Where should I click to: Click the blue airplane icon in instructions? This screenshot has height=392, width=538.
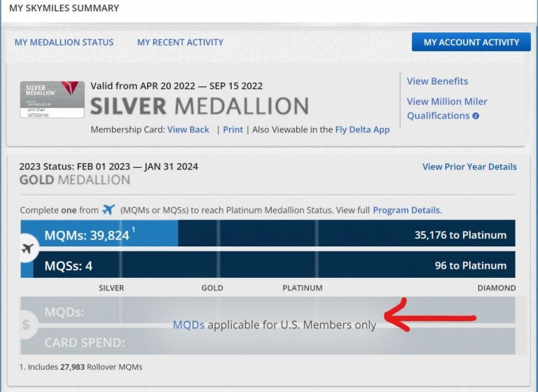(109, 209)
